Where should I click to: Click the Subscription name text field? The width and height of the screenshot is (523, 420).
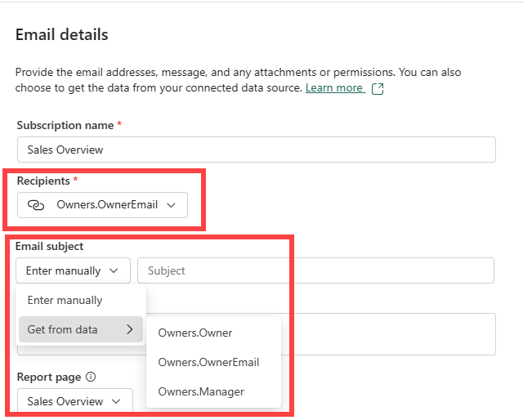click(x=257, y=150)
